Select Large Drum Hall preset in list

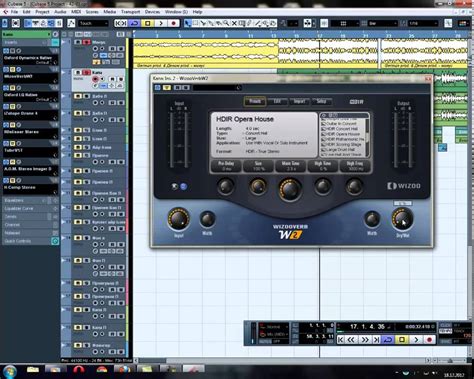pyautogui.click(x=342, y=150)
